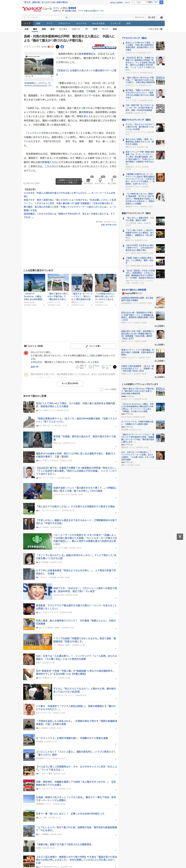Open the settings gear icon
The width and height of the screenshot is (186, 868).
(x=161, y=17)
